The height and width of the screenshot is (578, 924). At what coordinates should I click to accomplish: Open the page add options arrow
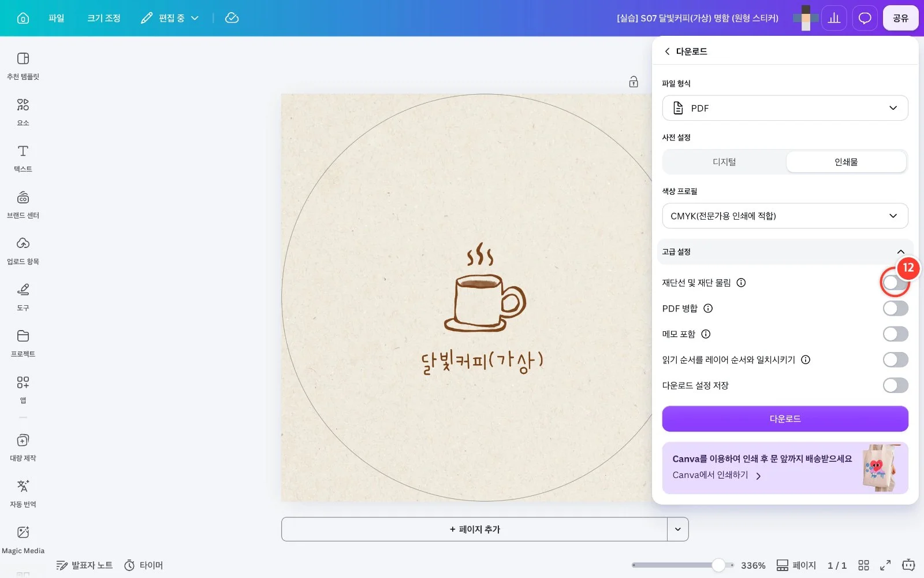pos(677,529)
